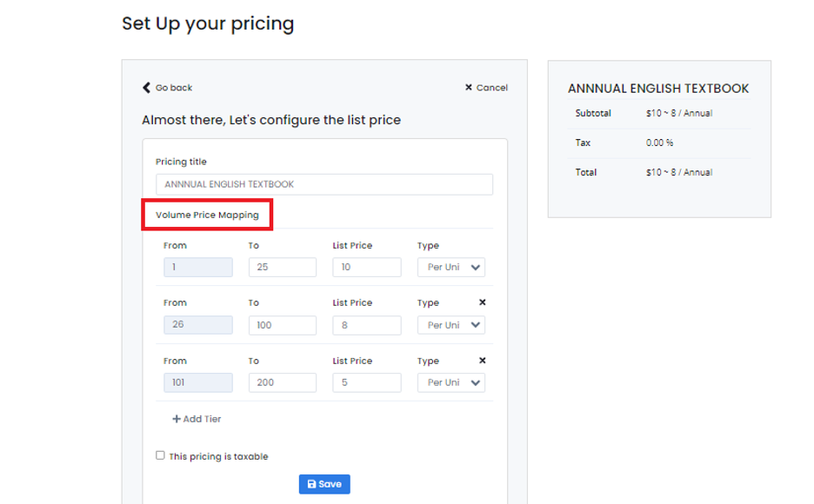Click the Pricing title input field
Viewport: 814px width, 504px height.
tap(324, 184)
